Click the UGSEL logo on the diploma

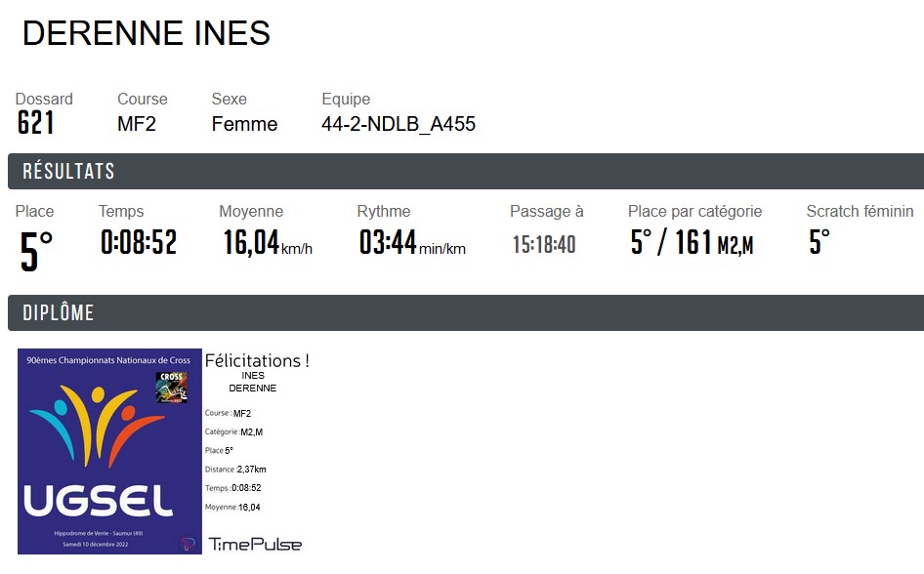99,500
